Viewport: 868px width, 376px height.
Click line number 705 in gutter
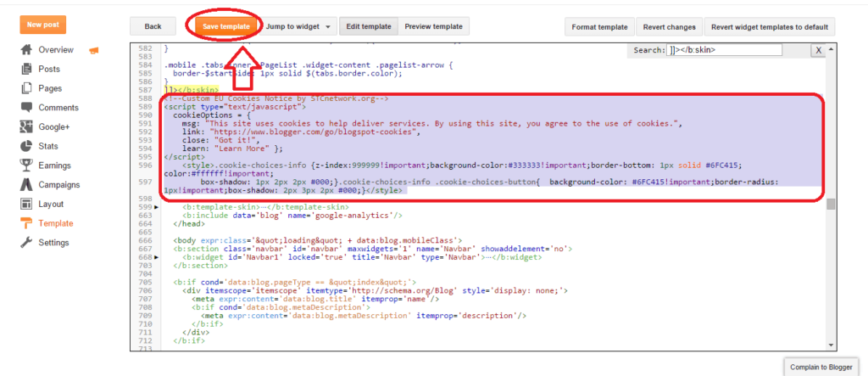(145, 283)
